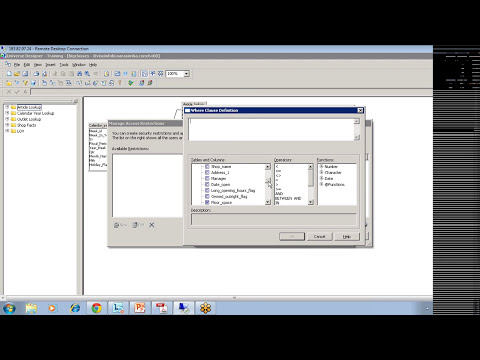Open the File menu

pyautogui.click(x=17, y=65)
